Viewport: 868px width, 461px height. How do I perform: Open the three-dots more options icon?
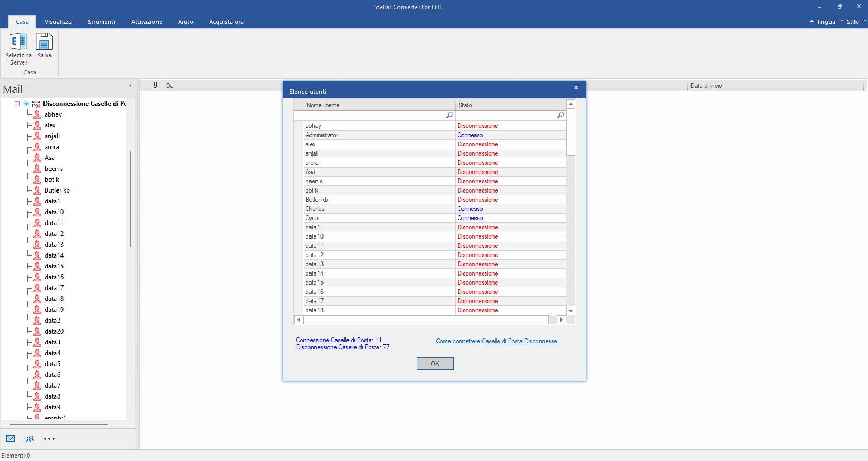[x=49, y=439]
